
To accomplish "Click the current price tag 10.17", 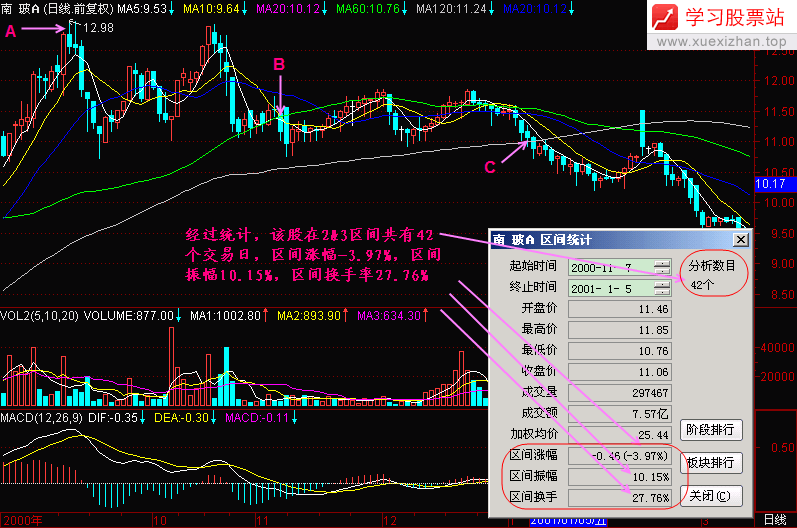I will pos(775,184).
